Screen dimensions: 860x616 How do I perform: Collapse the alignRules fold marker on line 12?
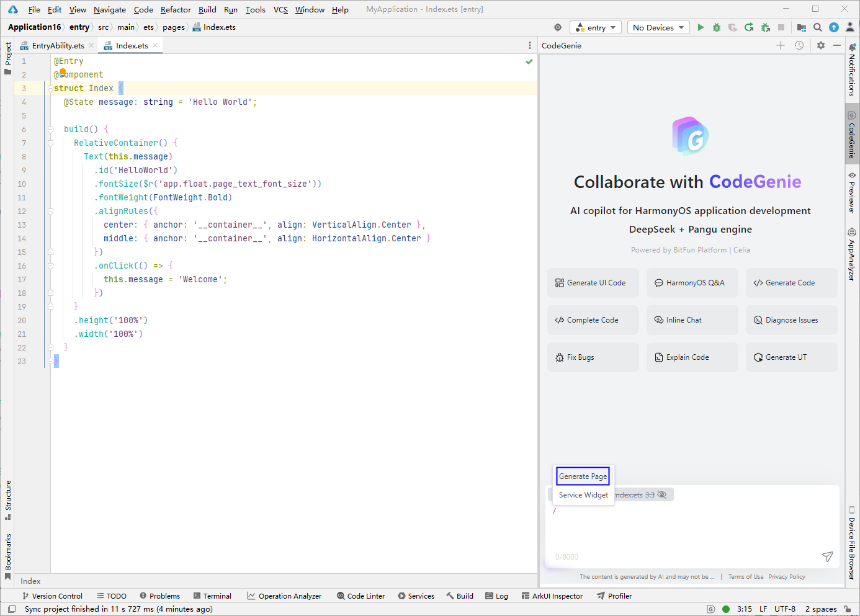[50, 212]
